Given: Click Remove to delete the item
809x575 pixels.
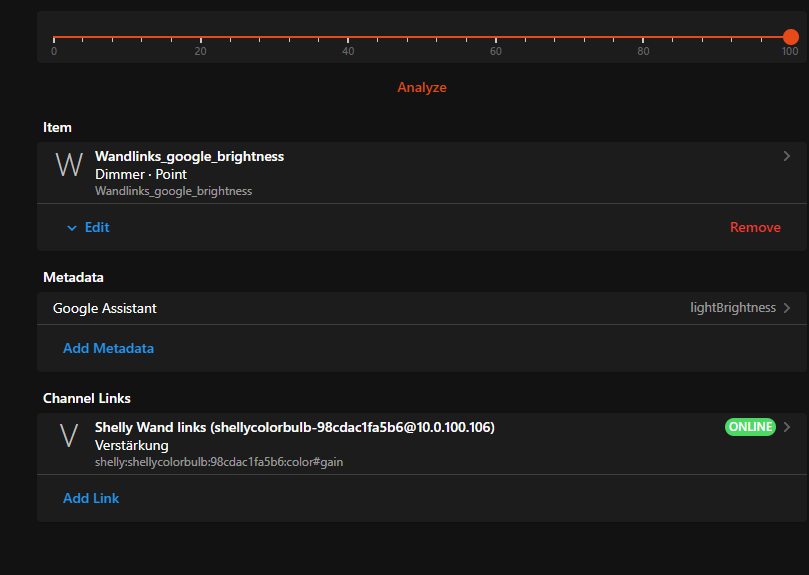Looking at the screenshot, I should [755, 227].
